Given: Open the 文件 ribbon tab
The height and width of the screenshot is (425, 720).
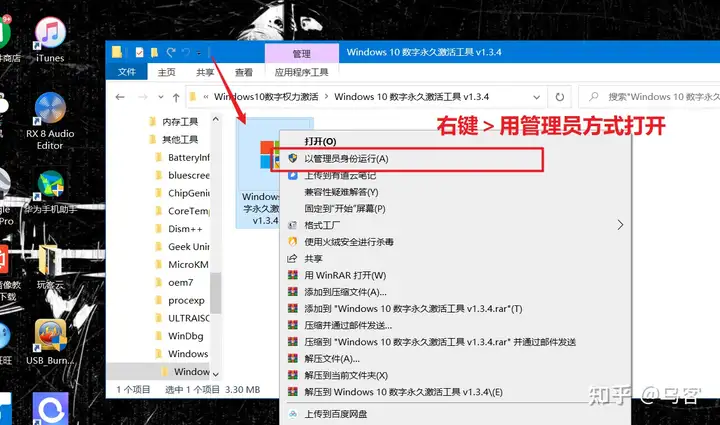Looking at the screenshot, I should [127, 72].
